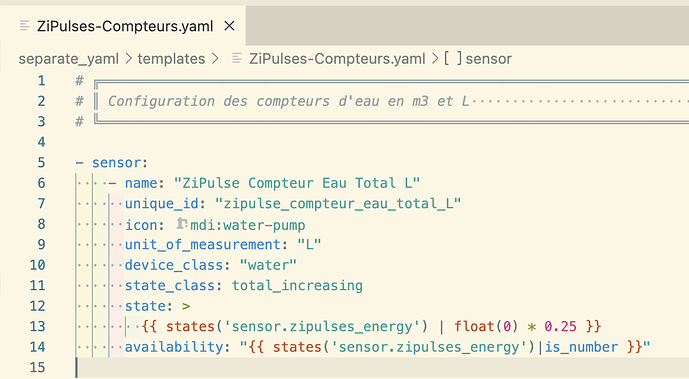This screenshot has width=689, height=379.
Task: Place the cursor on the sensor key
Action: pyautogui.click(x=116, y=162)
